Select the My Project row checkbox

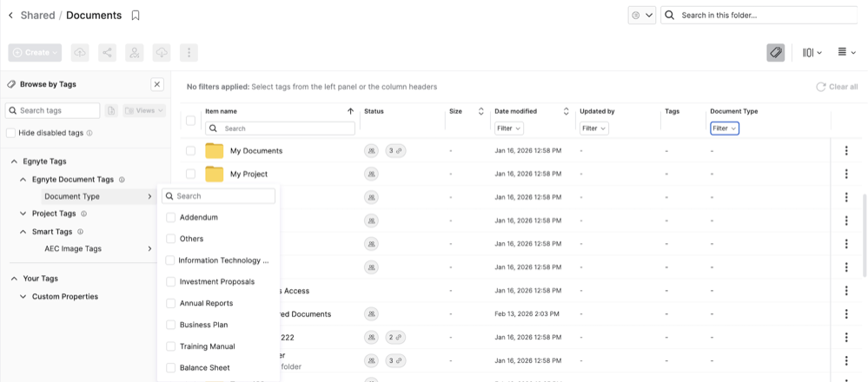point(190,174)
